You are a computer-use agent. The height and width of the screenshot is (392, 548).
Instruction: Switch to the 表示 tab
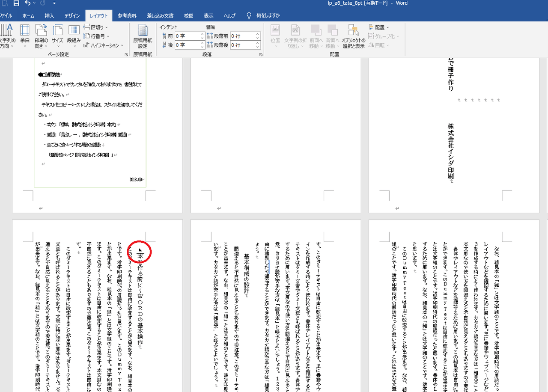click(x=208, y=16)
